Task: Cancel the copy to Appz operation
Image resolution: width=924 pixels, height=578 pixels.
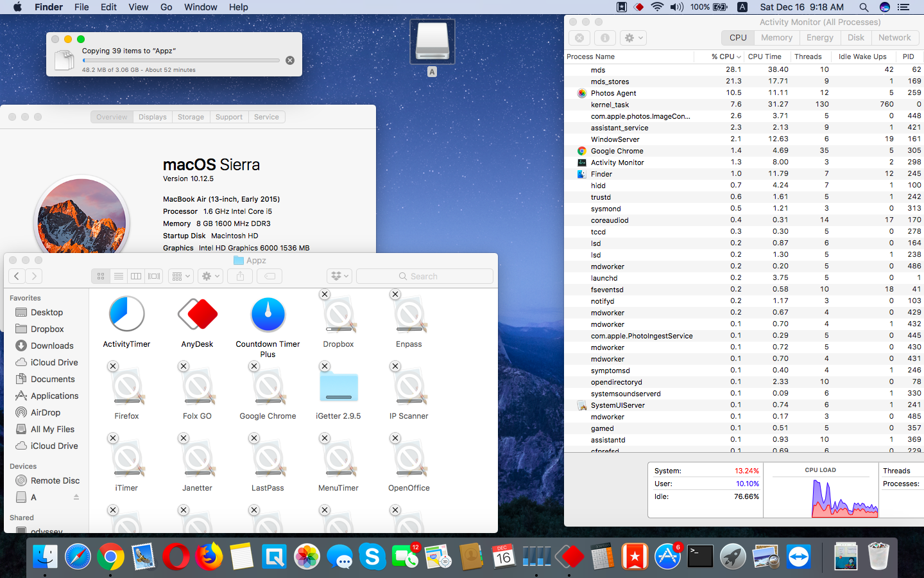Action: click(x=290, y=60)
